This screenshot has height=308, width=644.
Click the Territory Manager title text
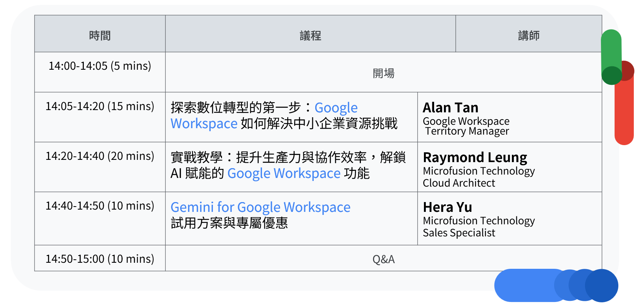[x=467, y=131]
